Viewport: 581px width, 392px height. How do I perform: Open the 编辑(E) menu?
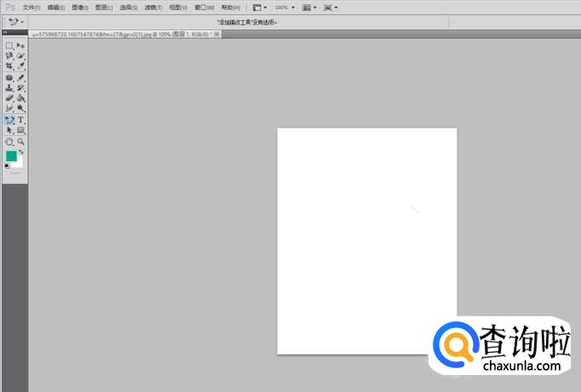[x=56, y=8]
